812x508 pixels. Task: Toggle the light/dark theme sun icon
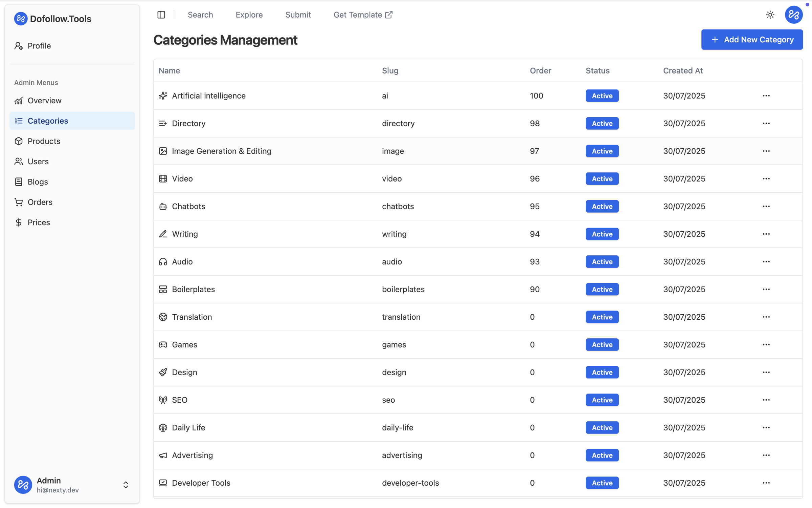point(770,15)
